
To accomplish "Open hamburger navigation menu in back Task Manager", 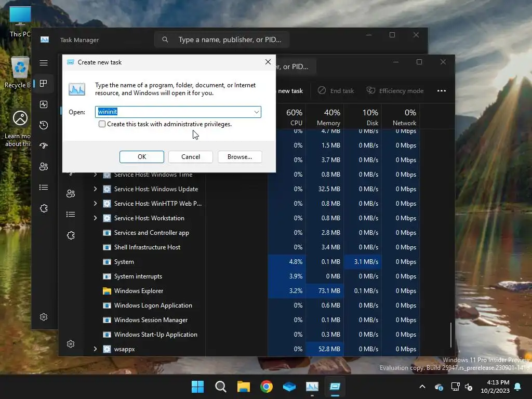I will [44, 63].
